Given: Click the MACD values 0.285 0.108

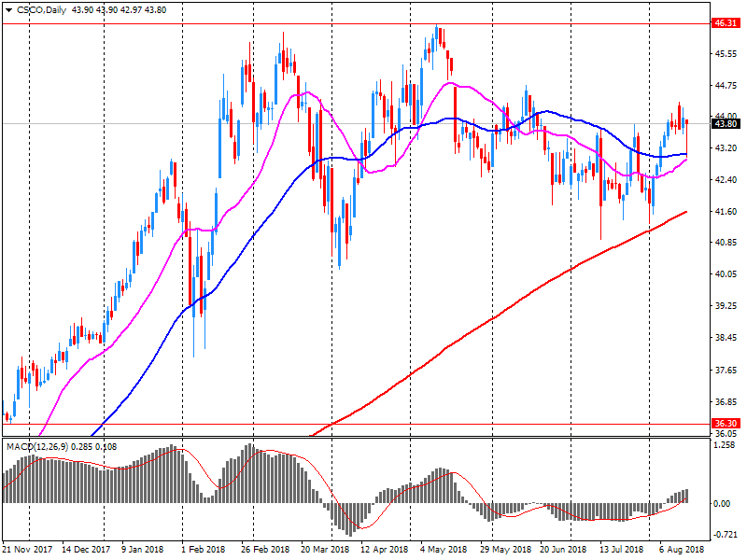Looking at the screenshot, I should pyautogui.click(x=94, y=447).
